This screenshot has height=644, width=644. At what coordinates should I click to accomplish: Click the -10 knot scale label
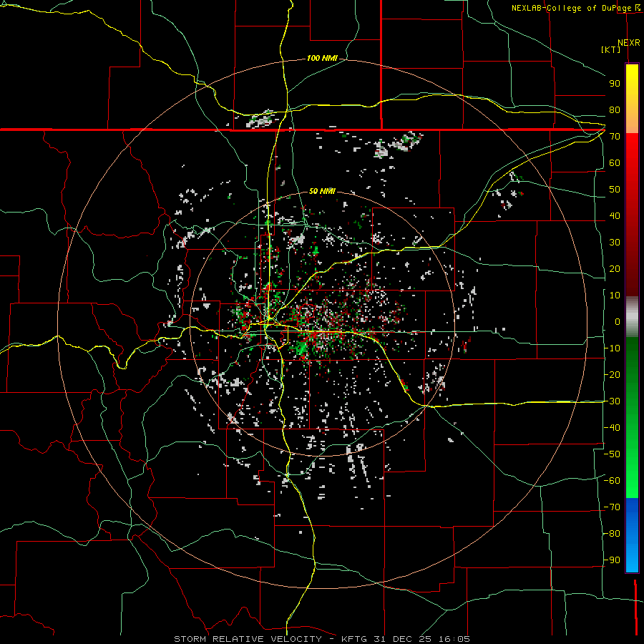click(x=612, y=348)
